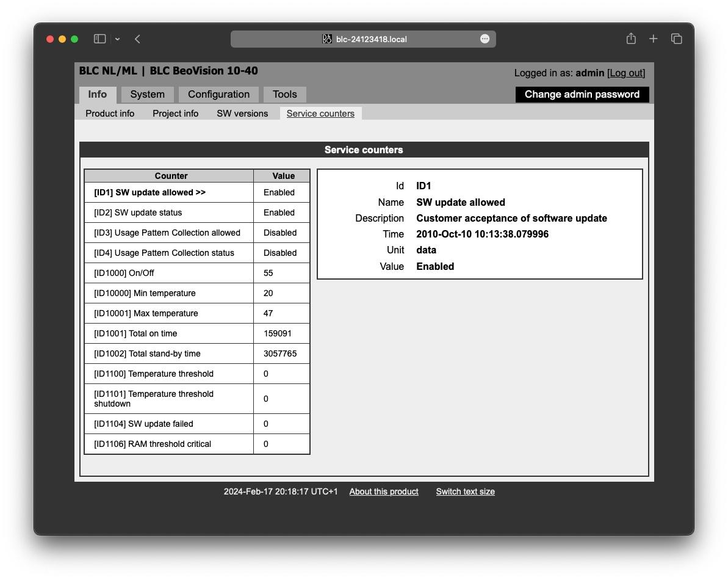Open a new tab with plus icon

click(653, 39)
